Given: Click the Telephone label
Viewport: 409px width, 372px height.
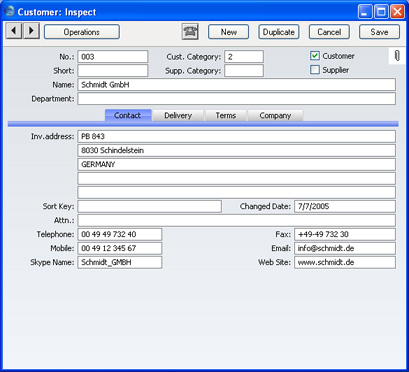Looking at the screenshot, I should point(55,234).
